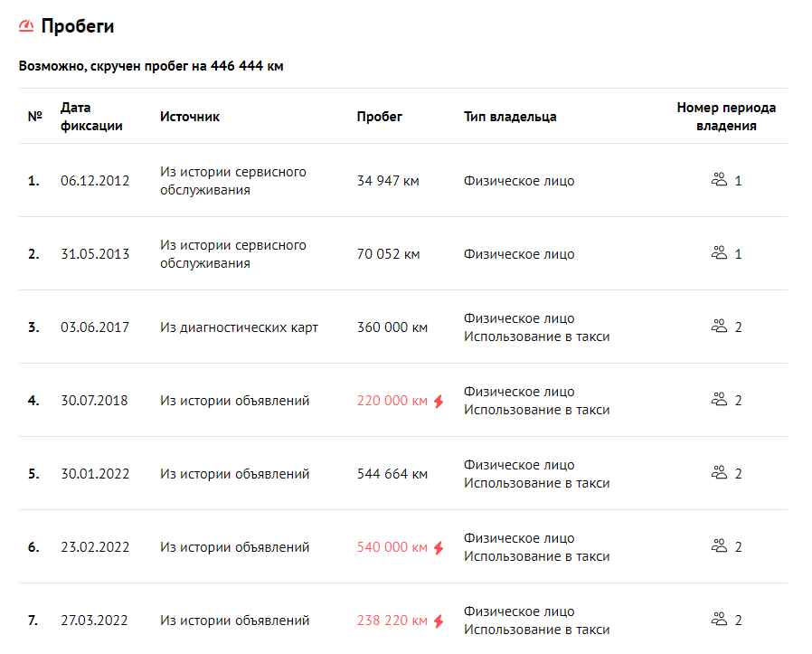
Task: Click the lightning icon next to 220 000 км
Action: click(439, 401)
